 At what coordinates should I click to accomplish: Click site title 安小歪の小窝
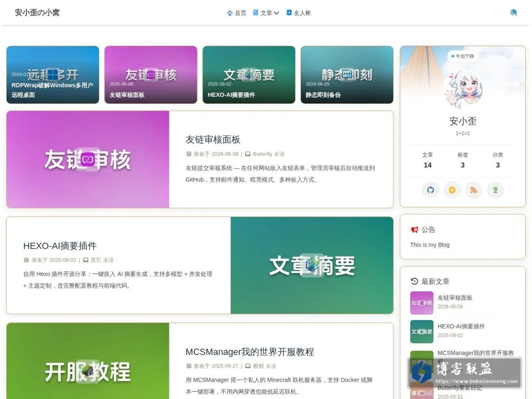(37, 12)
